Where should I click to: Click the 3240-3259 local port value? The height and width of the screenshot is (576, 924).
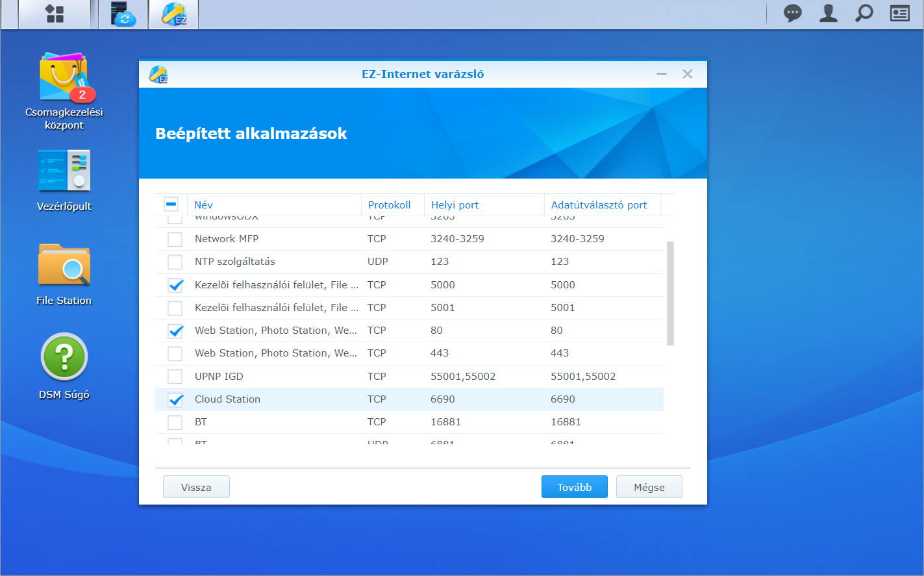click(x=457, y=239)
